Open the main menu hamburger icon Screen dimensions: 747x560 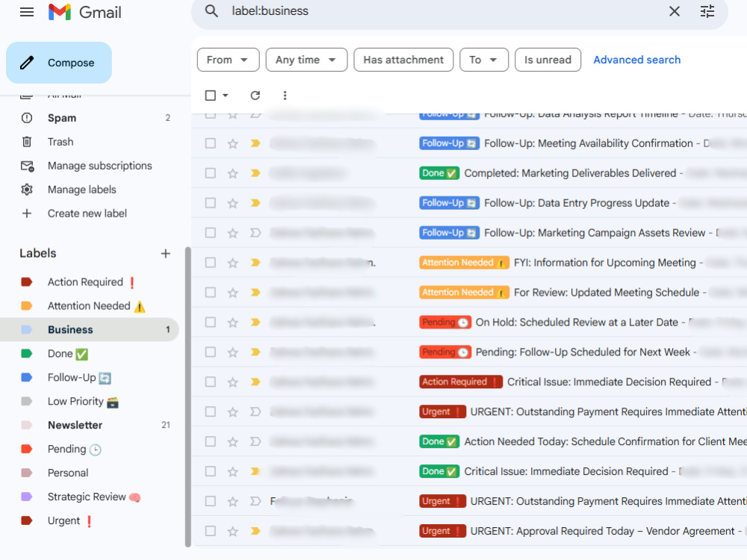click(x=27, y=12)
